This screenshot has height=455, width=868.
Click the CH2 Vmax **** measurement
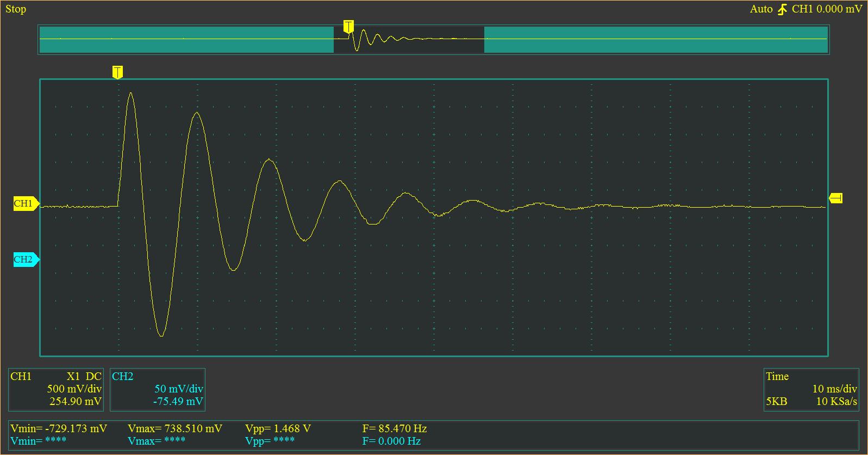[157, 441]
